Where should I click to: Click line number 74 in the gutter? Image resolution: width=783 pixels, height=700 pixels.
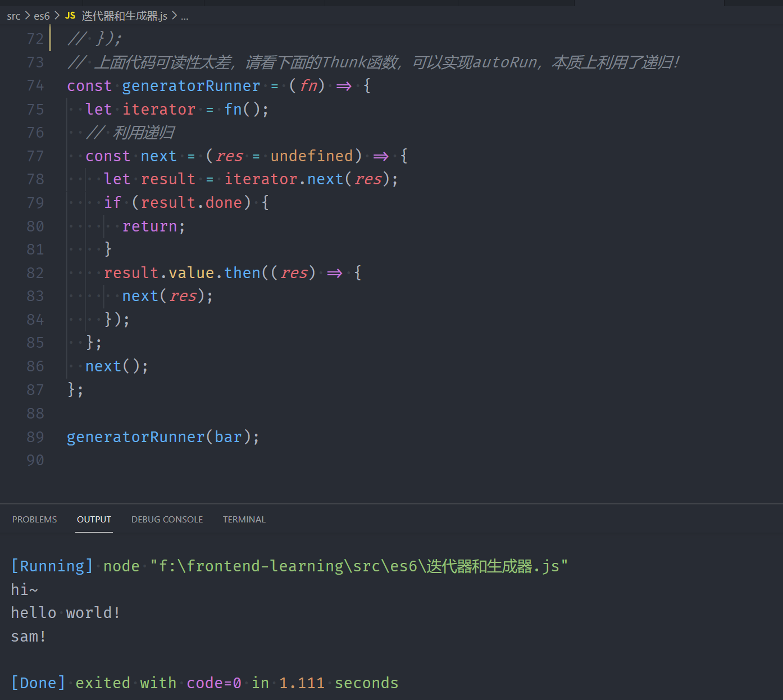click(x=35, y=85)
